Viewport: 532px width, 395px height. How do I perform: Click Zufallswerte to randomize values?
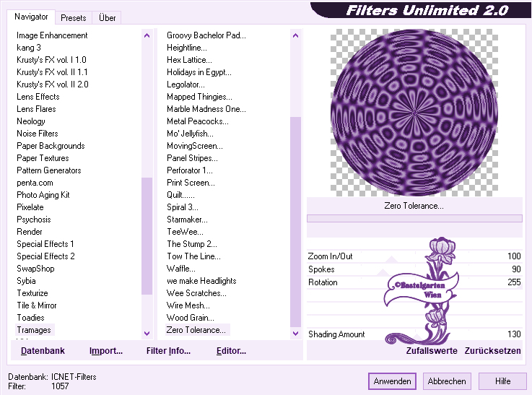pyautogui.click(x=432, y=350)
